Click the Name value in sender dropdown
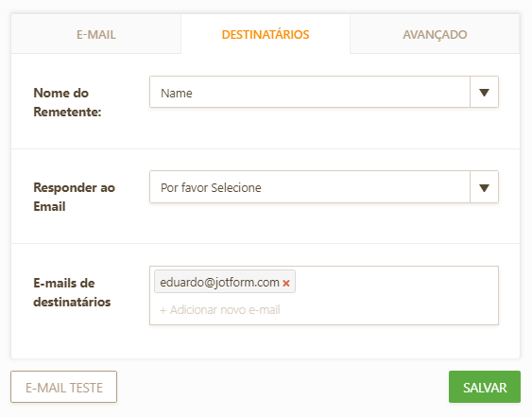The height and width of the screenshot is (417, 532). point(177,93)
